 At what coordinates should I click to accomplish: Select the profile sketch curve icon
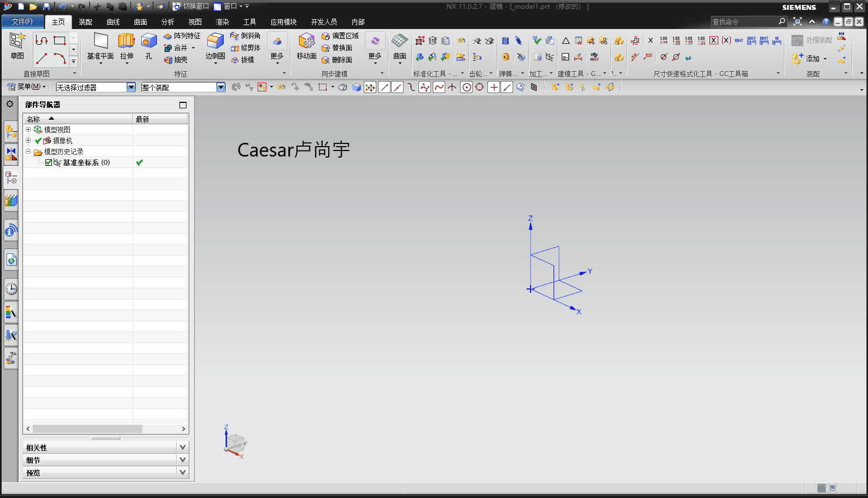coord(42,40)
